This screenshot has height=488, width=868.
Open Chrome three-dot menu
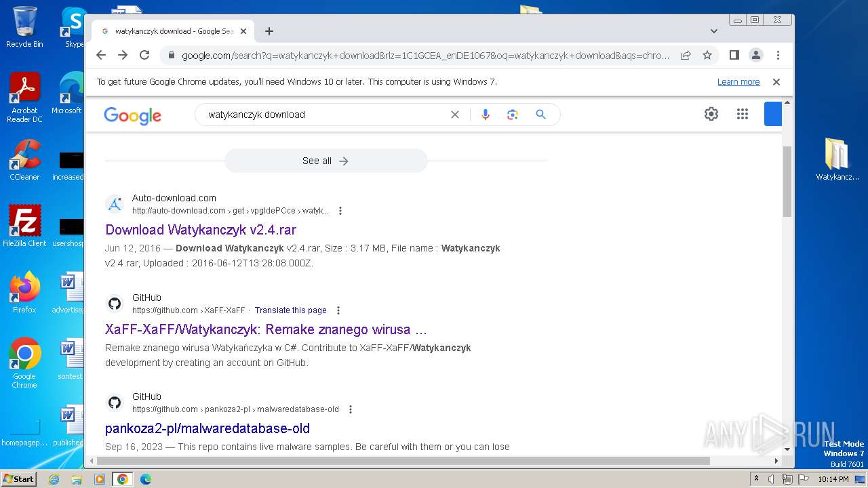coord(778,55)
